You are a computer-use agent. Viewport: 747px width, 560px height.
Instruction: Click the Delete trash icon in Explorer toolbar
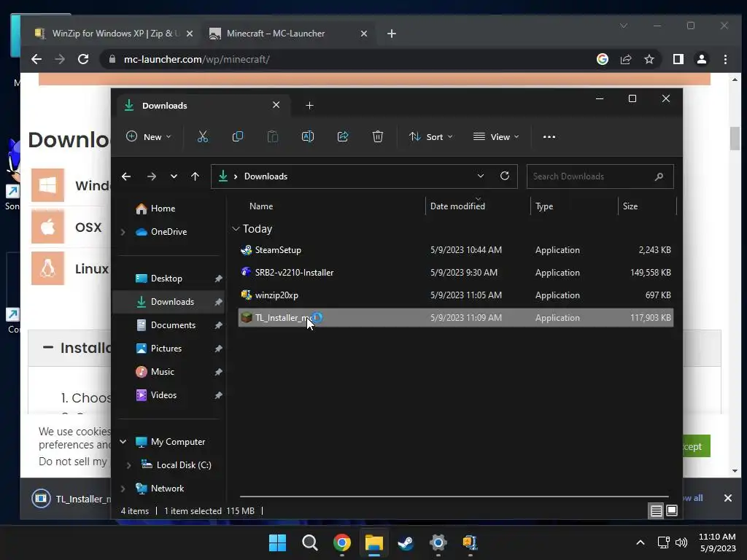377,136
